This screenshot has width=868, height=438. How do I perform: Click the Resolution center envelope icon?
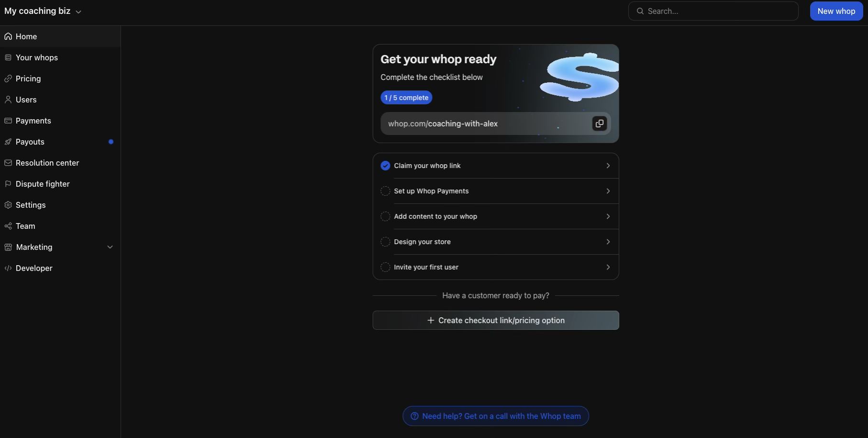8,163
